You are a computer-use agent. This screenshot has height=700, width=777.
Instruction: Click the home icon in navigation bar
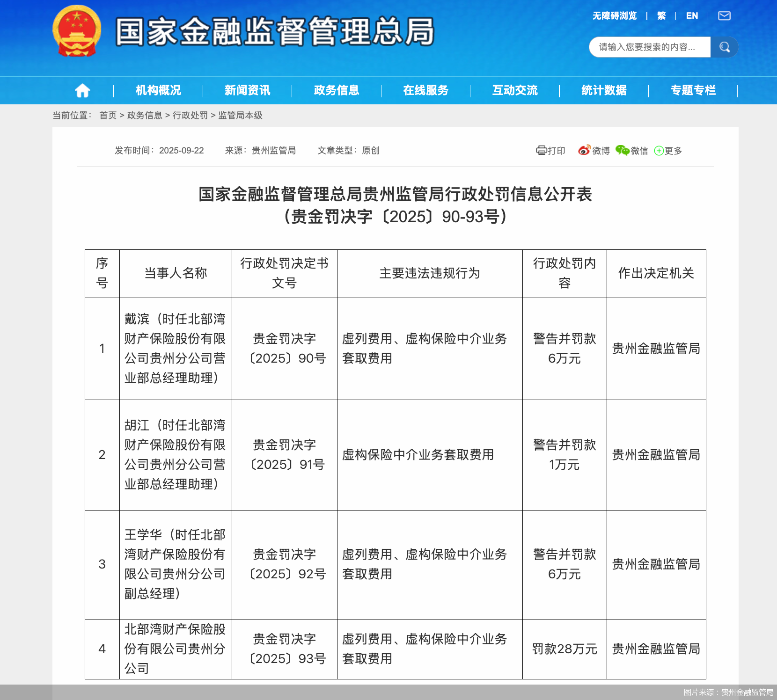coord(82,90)
